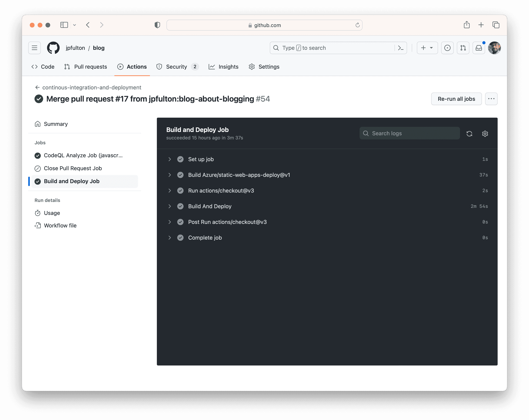Click the Workflow file icon
The height and width of the screenshot is (420, 529).
(37, 225)
